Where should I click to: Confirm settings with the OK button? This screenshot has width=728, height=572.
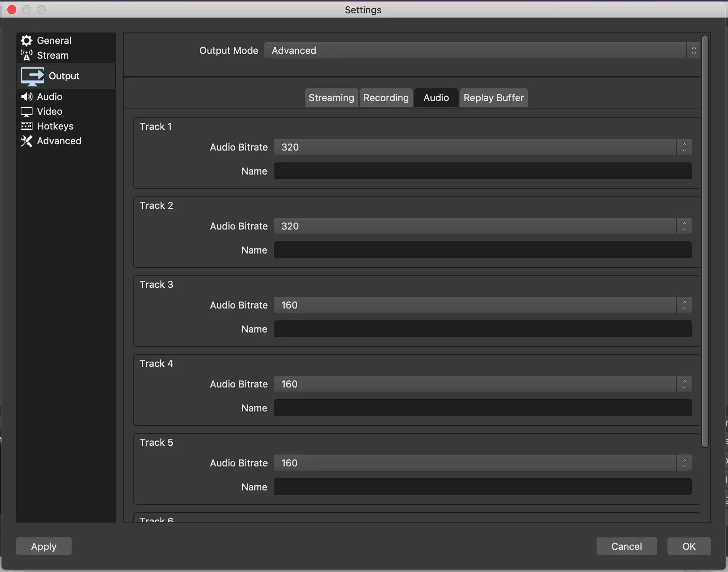(x=689, y=546)
